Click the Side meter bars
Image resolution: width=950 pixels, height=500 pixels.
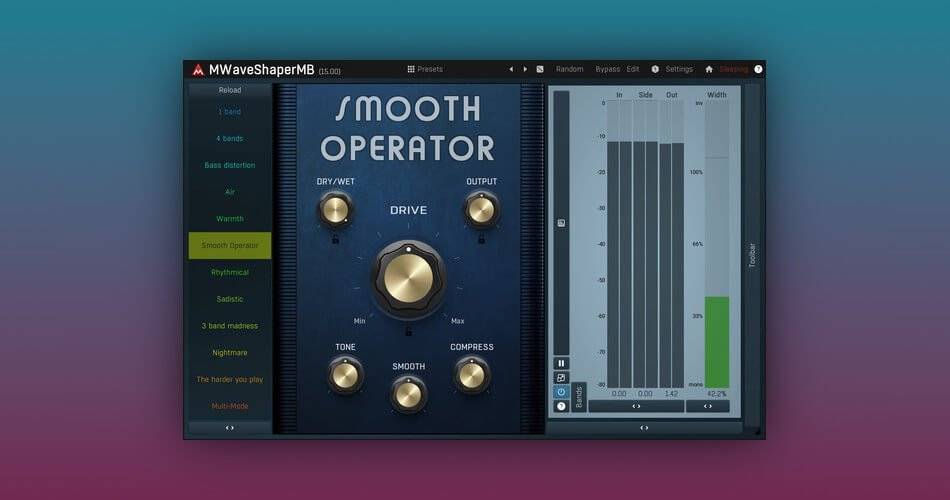(x=645, y=244)
